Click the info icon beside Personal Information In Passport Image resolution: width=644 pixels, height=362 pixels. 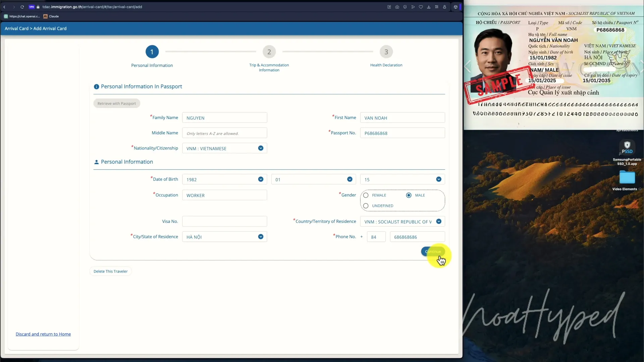(97, 86)
